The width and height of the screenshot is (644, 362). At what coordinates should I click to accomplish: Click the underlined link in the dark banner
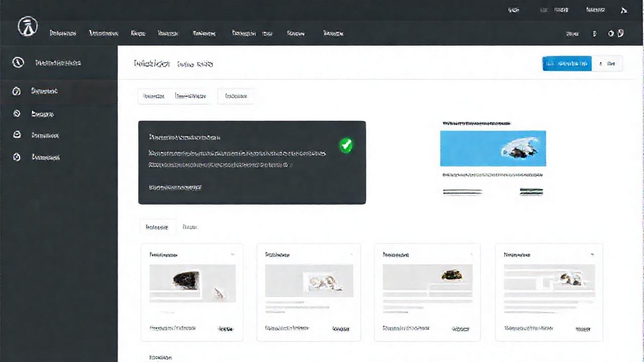pos(175,188)
